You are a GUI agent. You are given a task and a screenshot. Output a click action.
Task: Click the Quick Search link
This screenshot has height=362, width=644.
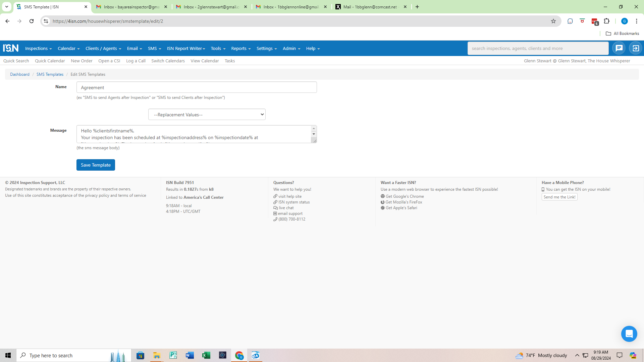[16, 61]
